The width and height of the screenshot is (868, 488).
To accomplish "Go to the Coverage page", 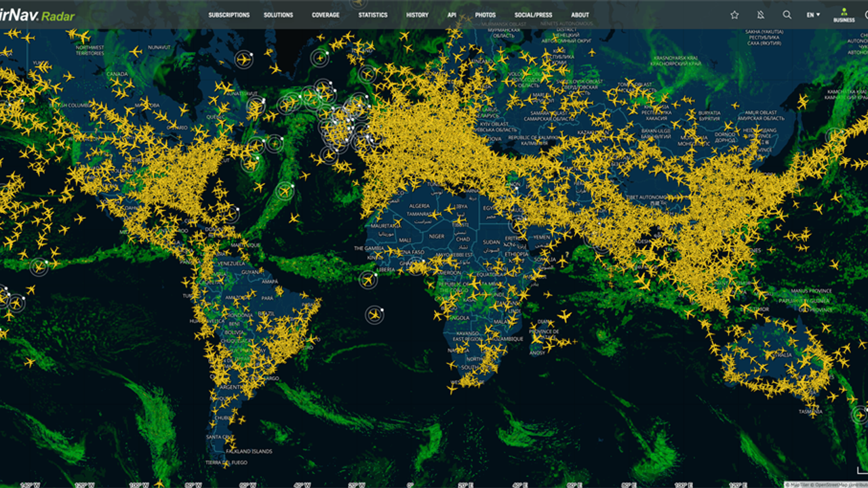I will (325, 15).
